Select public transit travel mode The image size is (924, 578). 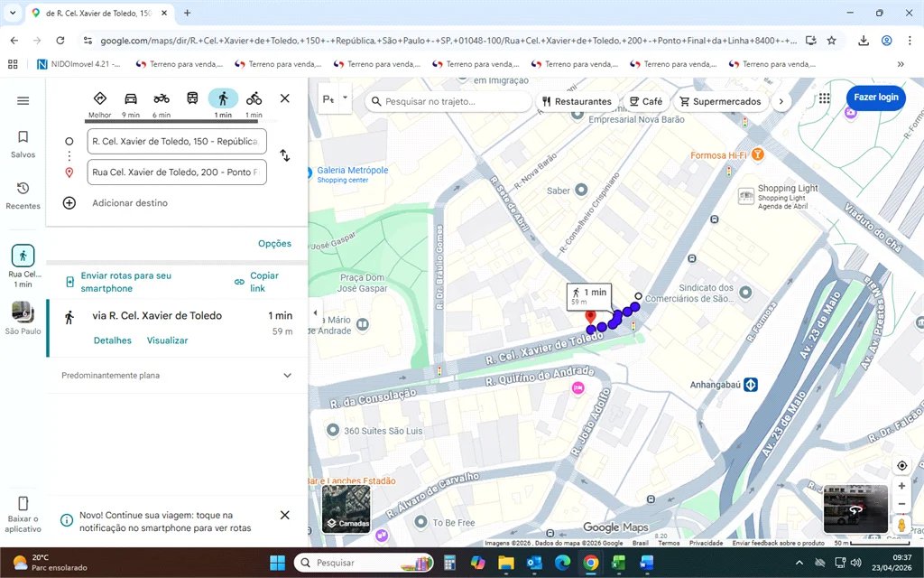pyautogui.click(x=192, y=99)
